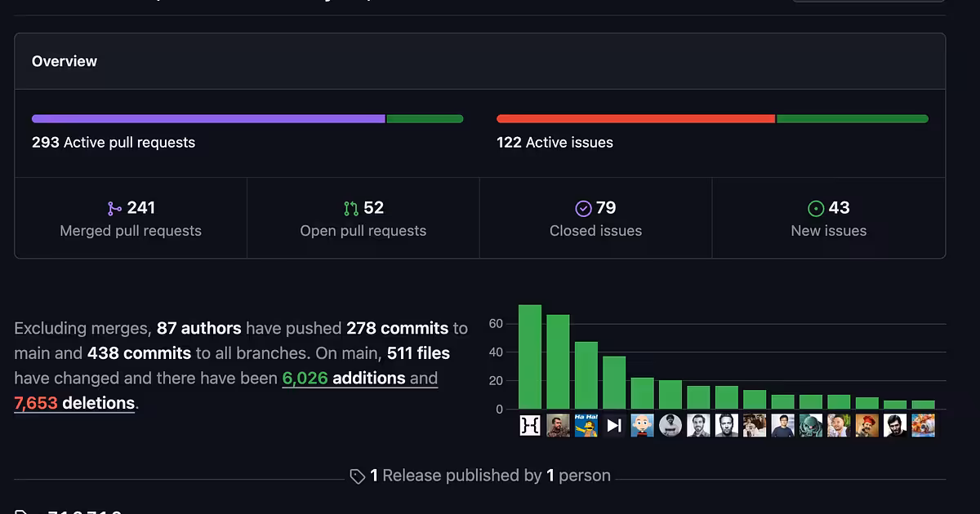Open the 43 New issues tab
The width and height of the screenshot is (980, 514).
(x=829, y=218)
